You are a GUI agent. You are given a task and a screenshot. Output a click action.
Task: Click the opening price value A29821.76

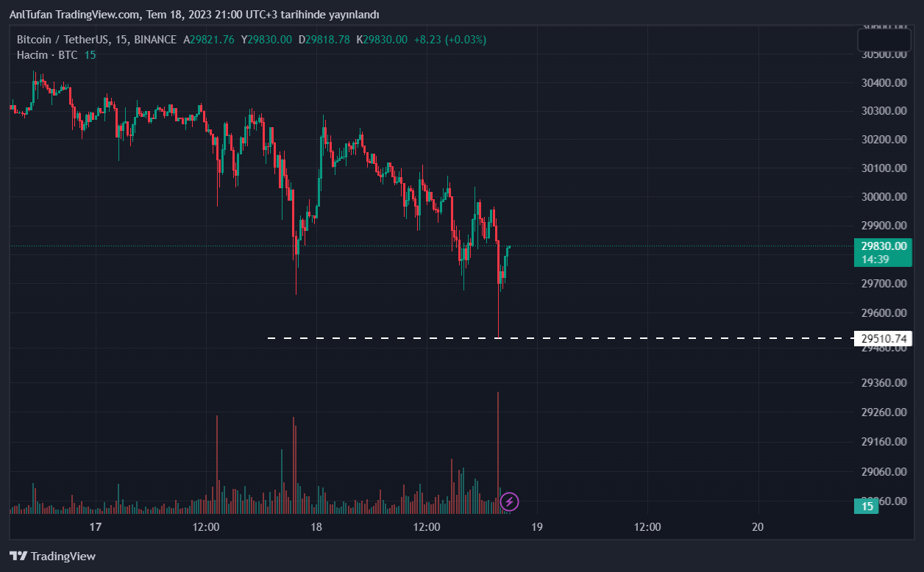[209, 40]
